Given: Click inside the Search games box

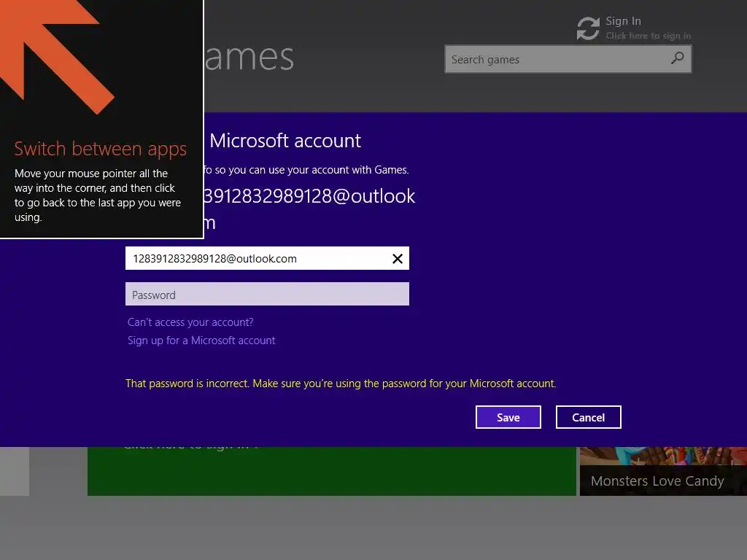Looking at the screenshot, I should pyautogui.click(x=568, y=59).
